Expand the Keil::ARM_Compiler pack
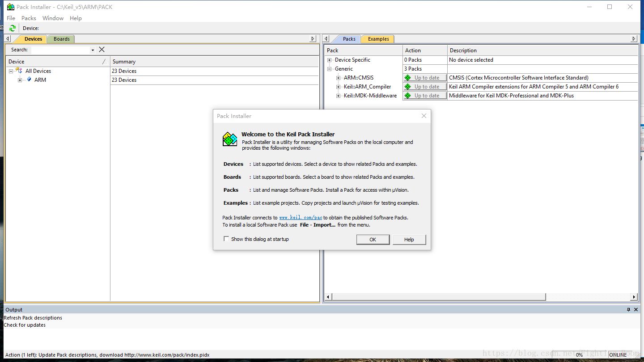Image resolution: width=644 pixels, height=362 pixels. tap(339, 87)
